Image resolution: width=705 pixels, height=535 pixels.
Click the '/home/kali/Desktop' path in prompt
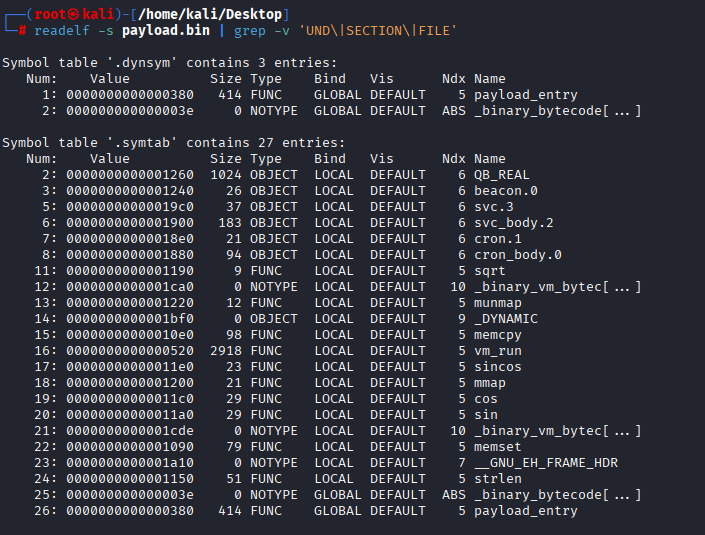210,14
